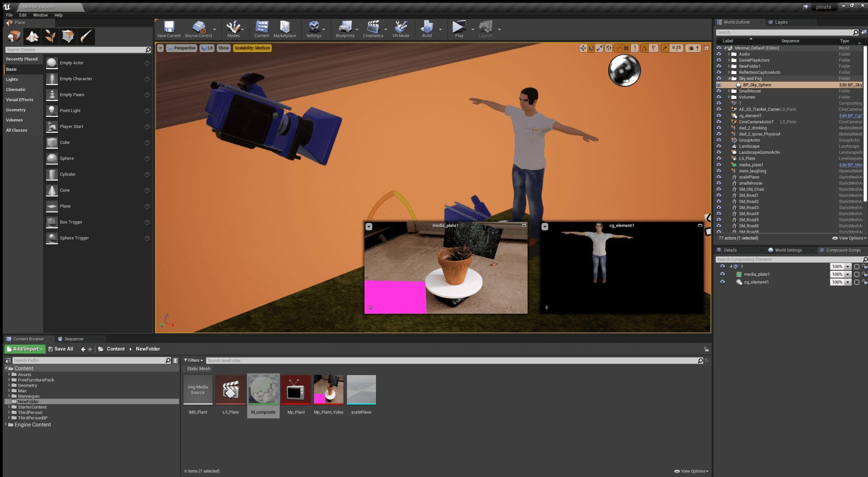Select translate gizmo tool in viewport
868x477 pixels.
coord(583,48)
